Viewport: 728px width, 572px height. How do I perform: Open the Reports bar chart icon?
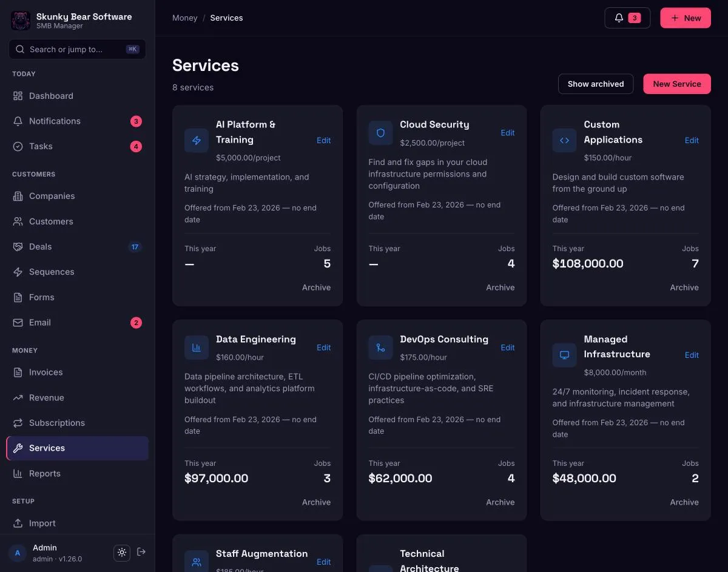pos(18,473)
